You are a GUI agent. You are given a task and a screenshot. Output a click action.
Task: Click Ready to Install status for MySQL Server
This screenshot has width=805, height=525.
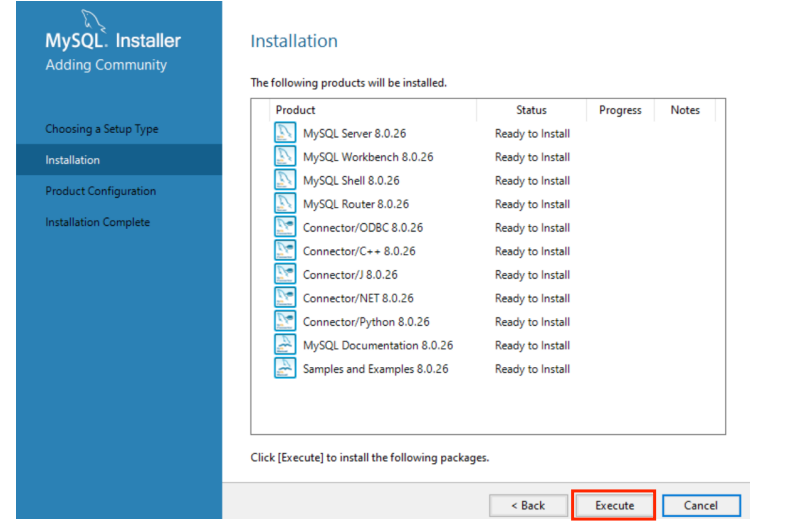pyautogui.click(x=532, y=134)
